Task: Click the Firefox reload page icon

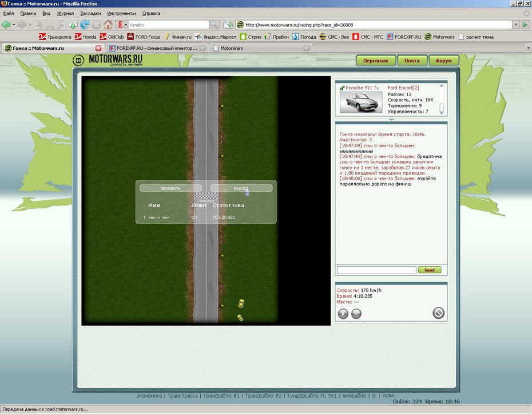Action: click(85, 25)
